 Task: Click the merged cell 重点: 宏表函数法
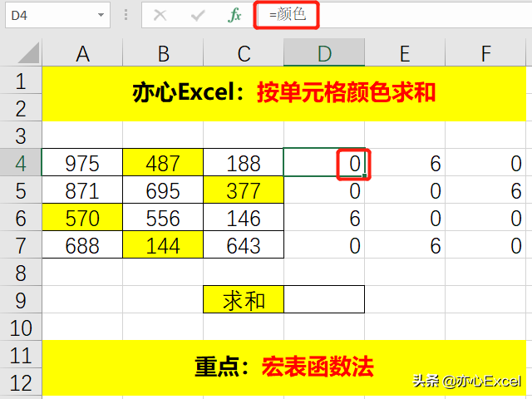click(284, 368)
